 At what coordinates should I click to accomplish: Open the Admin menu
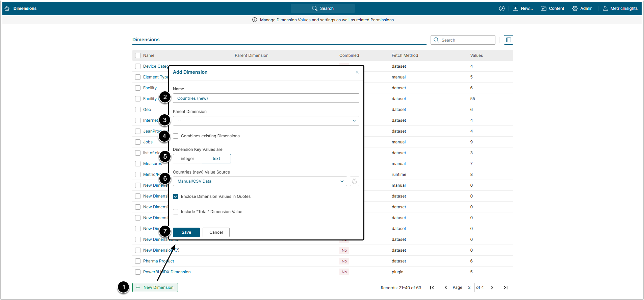(583, 8)
